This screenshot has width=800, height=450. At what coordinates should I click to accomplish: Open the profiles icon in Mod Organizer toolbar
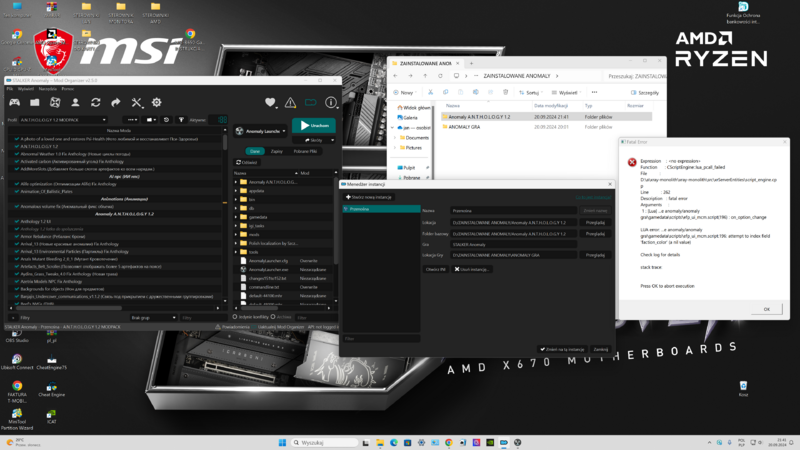click(75, 102)
